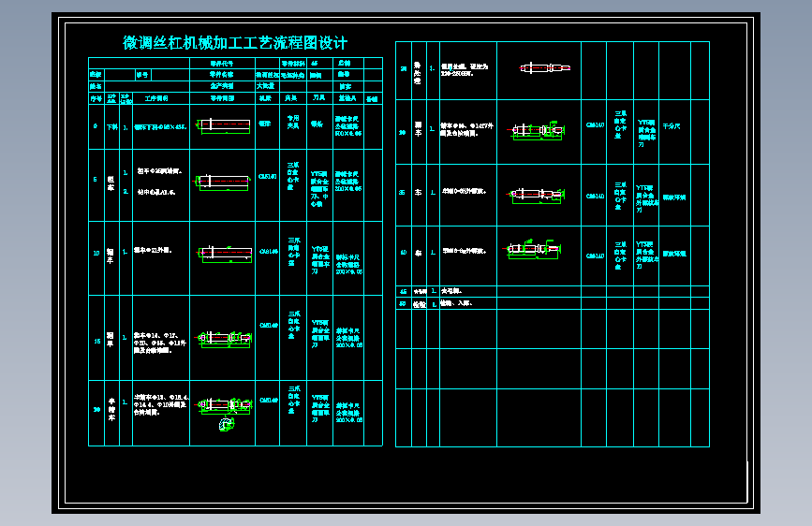Viewport: 812px width, 526px height.
Task: Select the YT5 cutting tool cell in row 10
Action: pyautogui.click(x=320, y=260)
